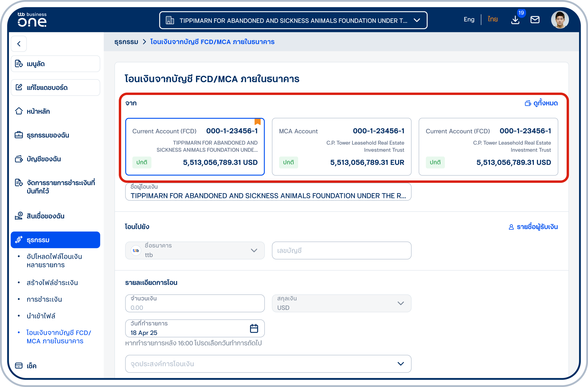This screenshot has height=387, width=588.
Task: Open the ธุรกรรม menu item
Action: click(55, 240)
